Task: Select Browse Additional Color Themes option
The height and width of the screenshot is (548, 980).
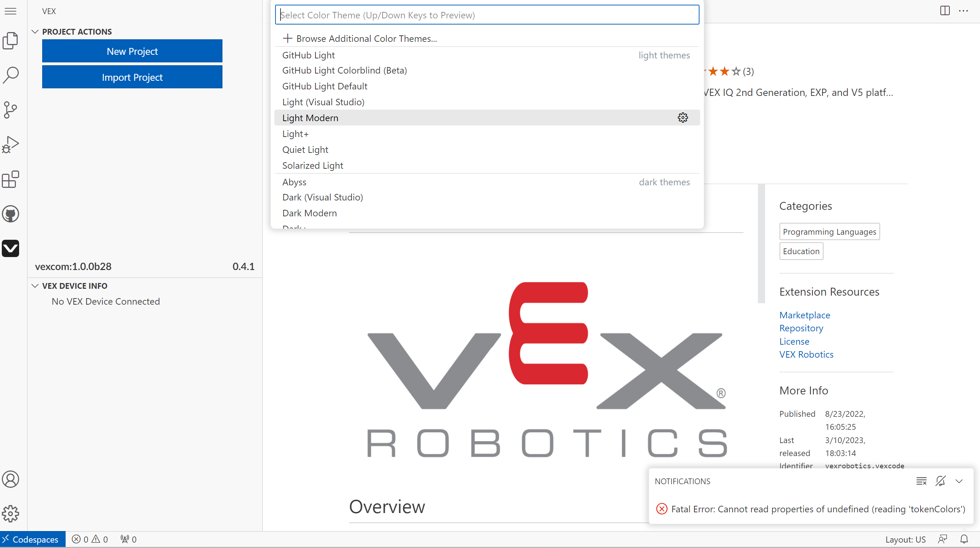Action: [x=487, y=39]
